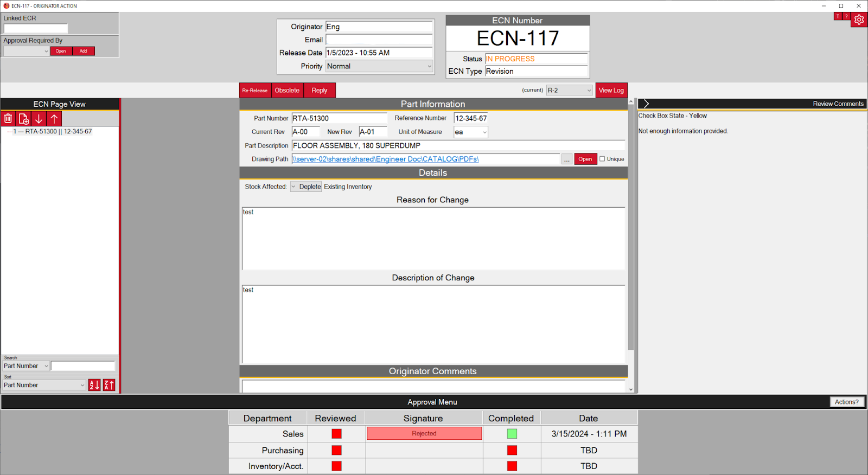Open settings via the gear icon
This screenshot has width=868, height=475.
[859, 20]
